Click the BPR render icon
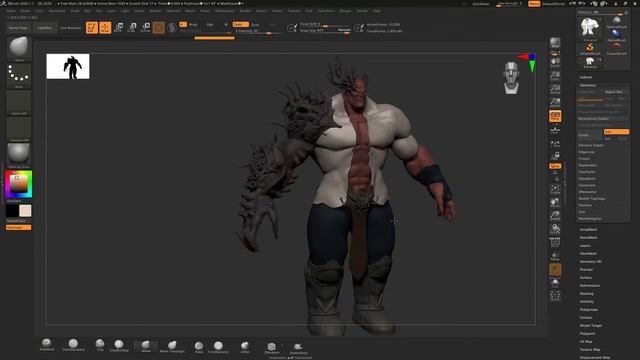 pos(555,43)
